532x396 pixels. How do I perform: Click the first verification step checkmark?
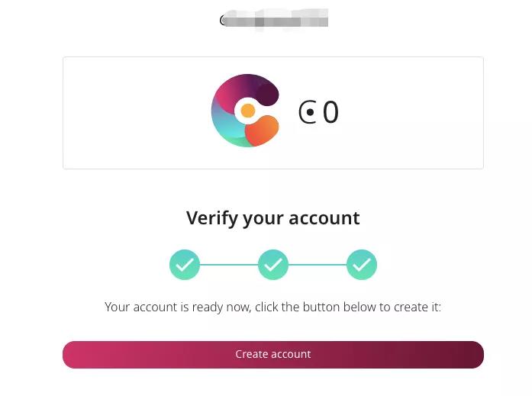(x=185, y=265)
